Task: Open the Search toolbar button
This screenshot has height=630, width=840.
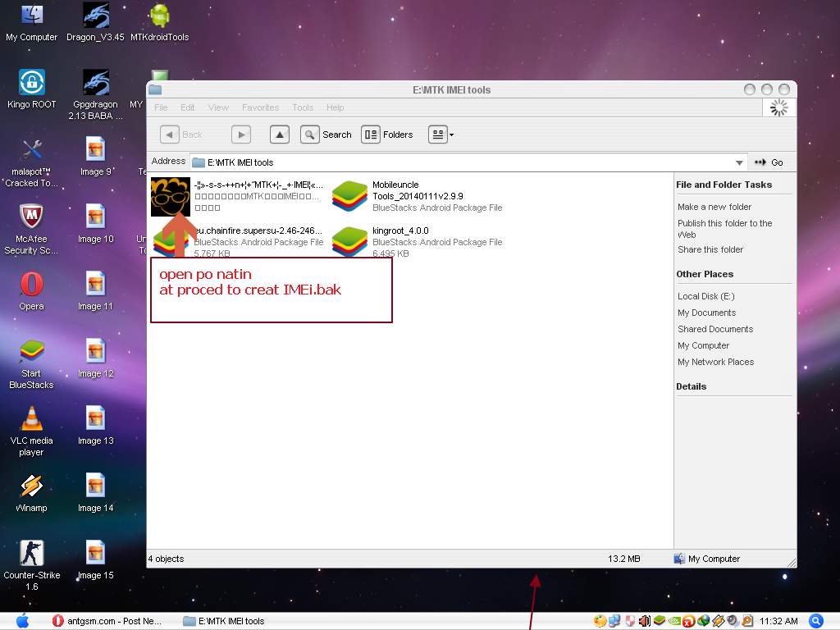Action: pos(326,135)
